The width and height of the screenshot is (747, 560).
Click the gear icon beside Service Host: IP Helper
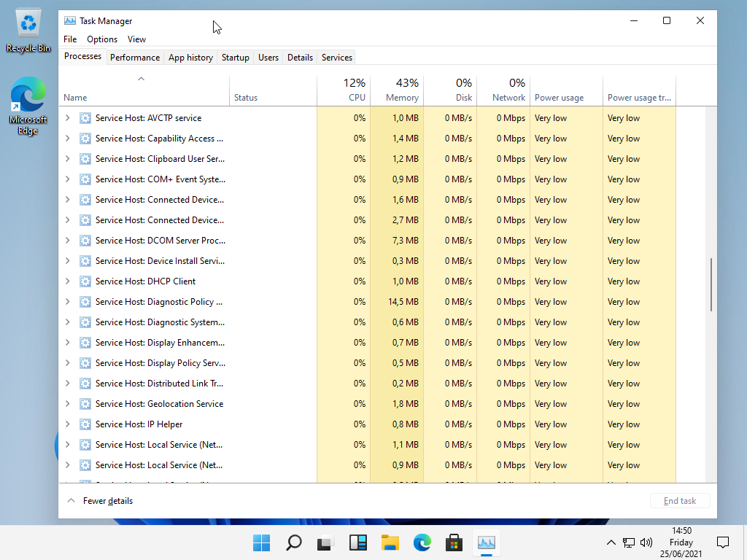[x=85, y=424]
